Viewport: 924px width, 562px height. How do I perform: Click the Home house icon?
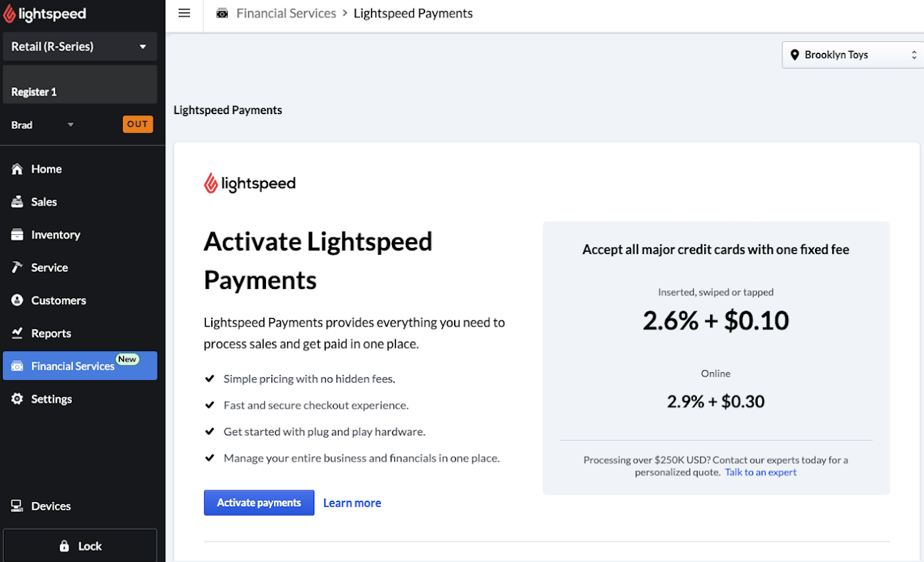[x=18, y=169]
